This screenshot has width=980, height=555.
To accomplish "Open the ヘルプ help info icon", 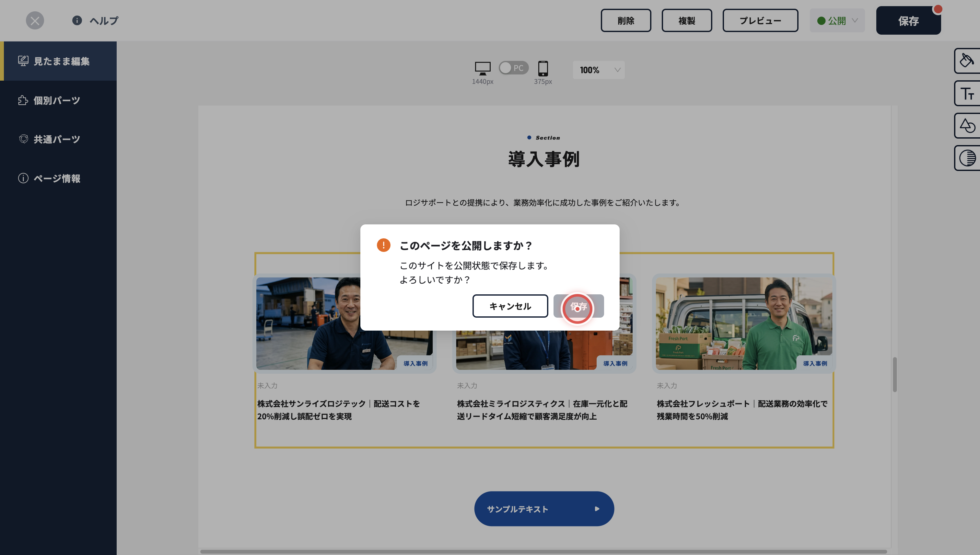I will (x=77, y=21).
